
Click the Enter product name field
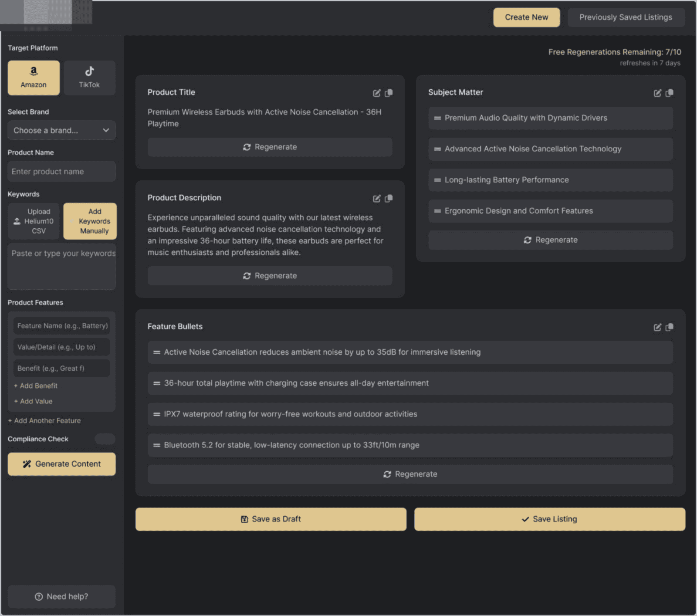[x=61, y=171]
